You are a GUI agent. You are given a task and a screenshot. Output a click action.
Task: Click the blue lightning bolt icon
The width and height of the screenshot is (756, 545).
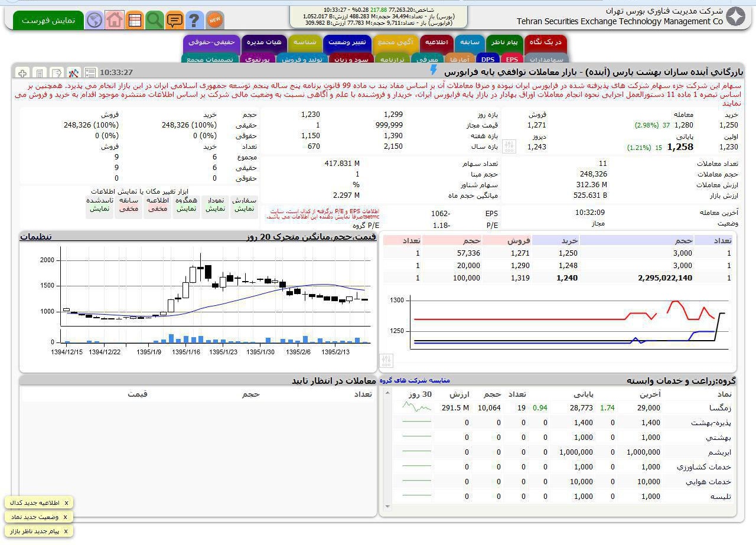434,71
